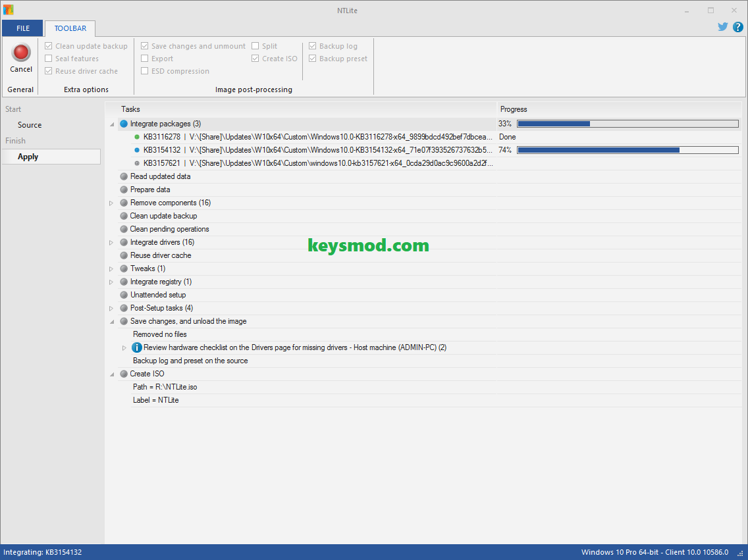Open the help question mark icon
Screen dimensions: 748x560
[737, 27]
